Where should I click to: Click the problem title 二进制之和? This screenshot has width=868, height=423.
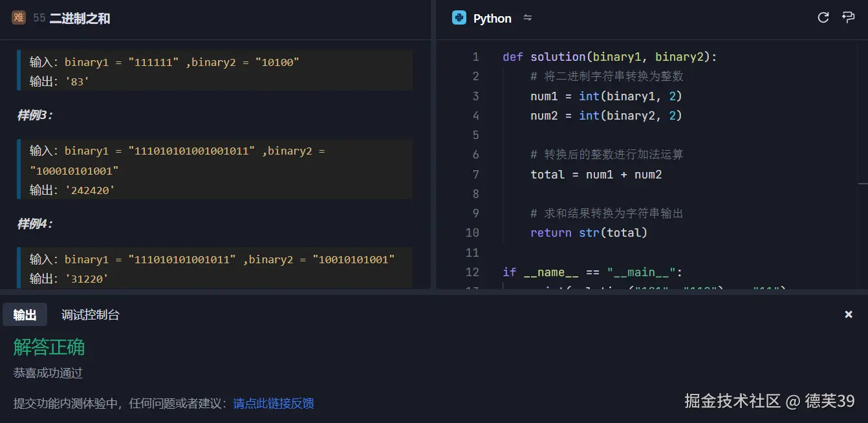(80, 19)
